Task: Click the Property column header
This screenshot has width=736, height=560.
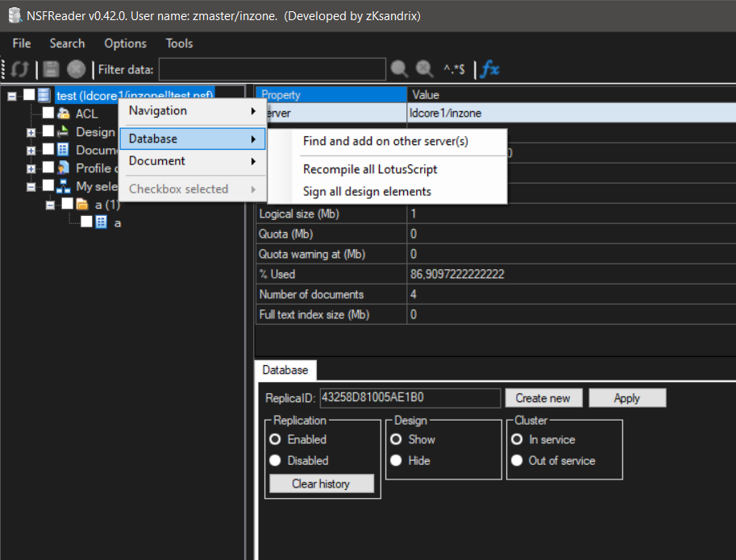Action: pyautogui.click(x=331, y=95)
